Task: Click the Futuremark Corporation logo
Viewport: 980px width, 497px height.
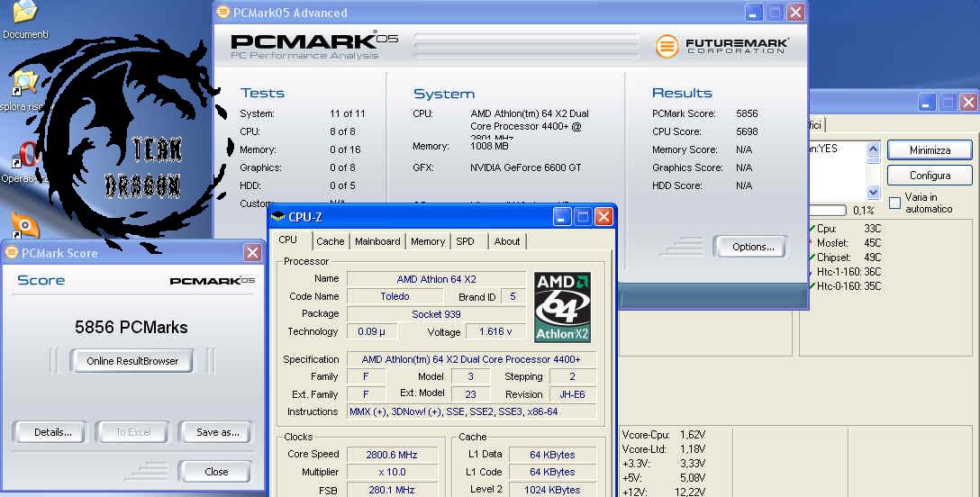Action: point(721,46)
